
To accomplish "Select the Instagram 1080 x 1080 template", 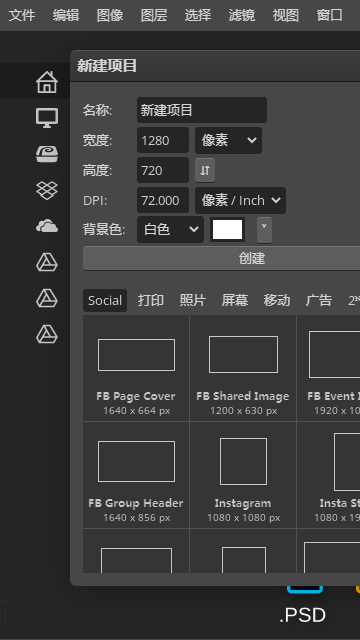I will point(243,475).
